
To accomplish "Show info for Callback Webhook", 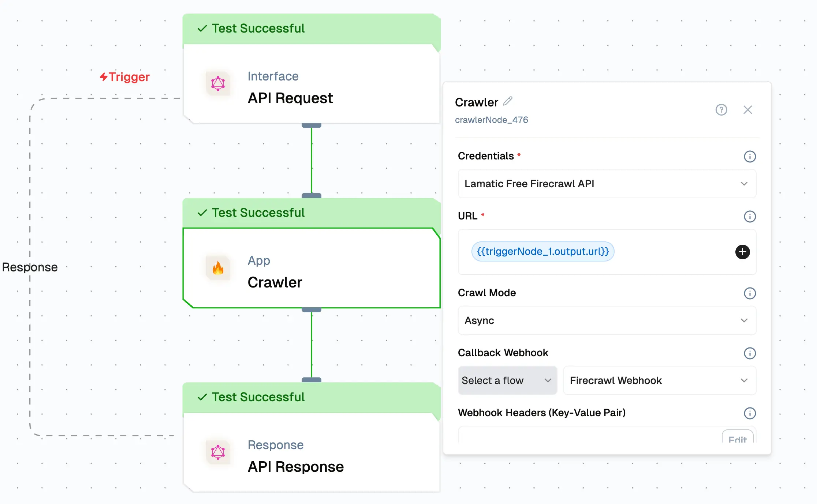I will tap(750, 353).
